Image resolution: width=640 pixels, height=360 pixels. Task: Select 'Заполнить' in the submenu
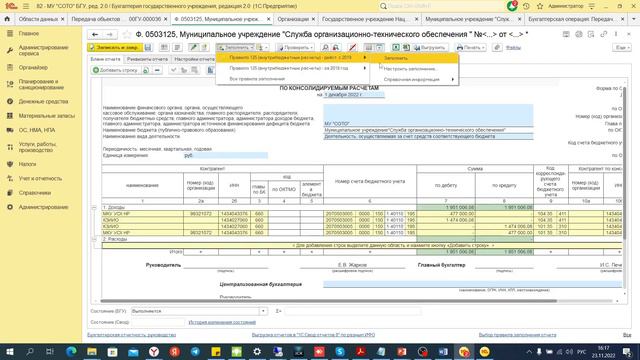point(414,58)
